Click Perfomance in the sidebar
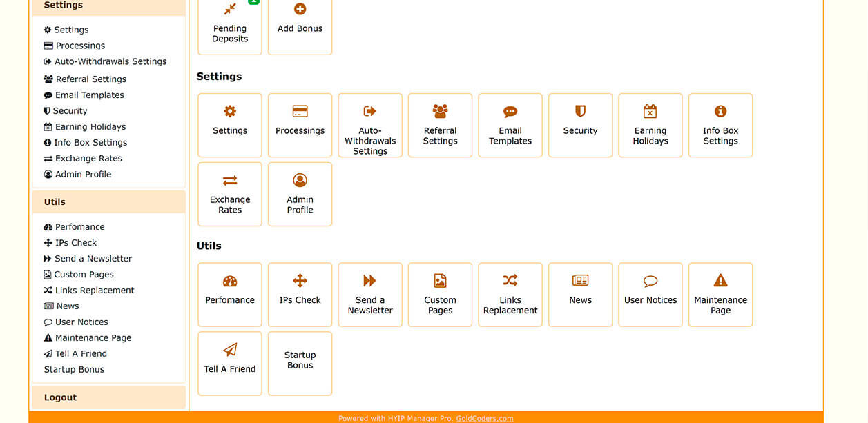 tap(75, 227)
